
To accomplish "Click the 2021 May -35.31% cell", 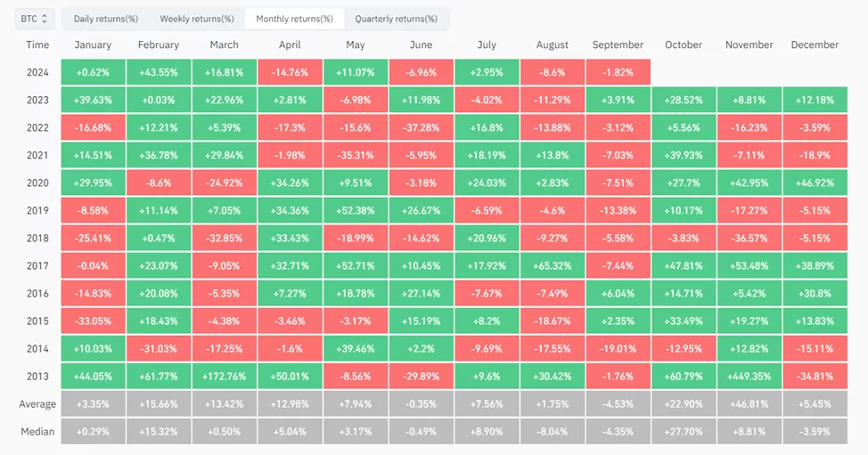I will point(355,155).
